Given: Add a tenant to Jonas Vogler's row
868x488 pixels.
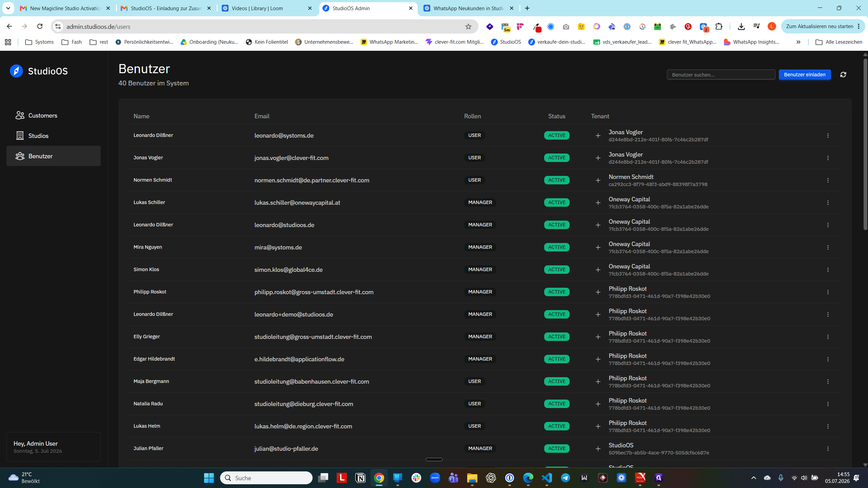Looking at the screenshot, I should click(598, 158).
